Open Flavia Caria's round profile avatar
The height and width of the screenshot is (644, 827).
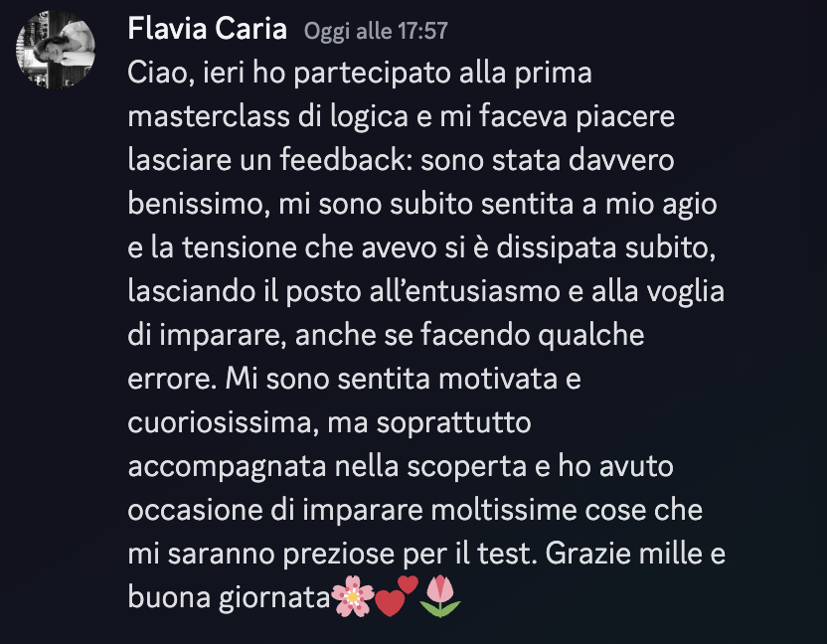(56, 49)
